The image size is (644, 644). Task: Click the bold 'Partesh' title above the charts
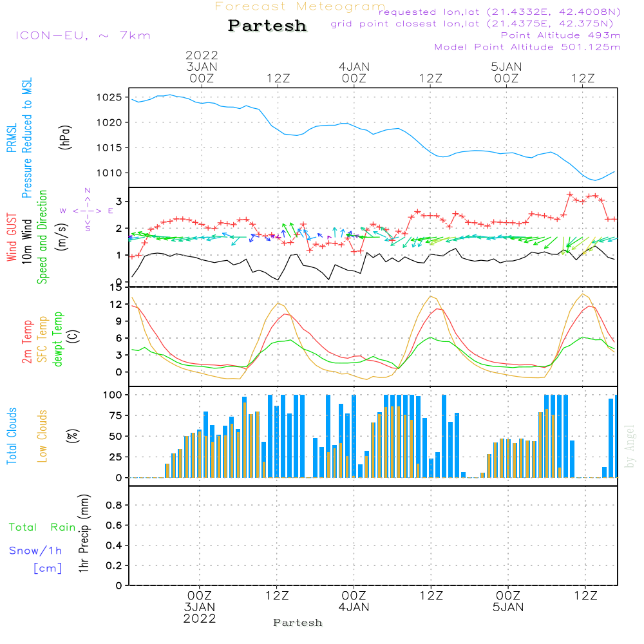[x=267, y=26]
